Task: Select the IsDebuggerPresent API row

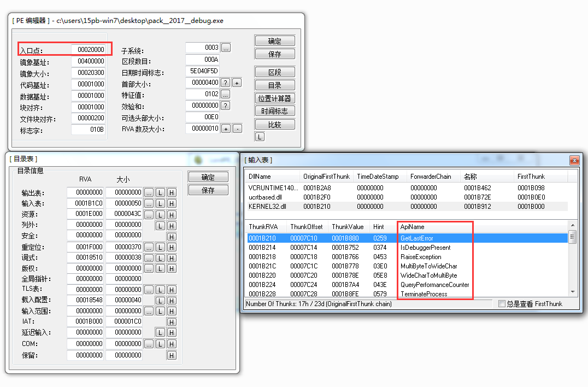Action: [x=407, y=248]
